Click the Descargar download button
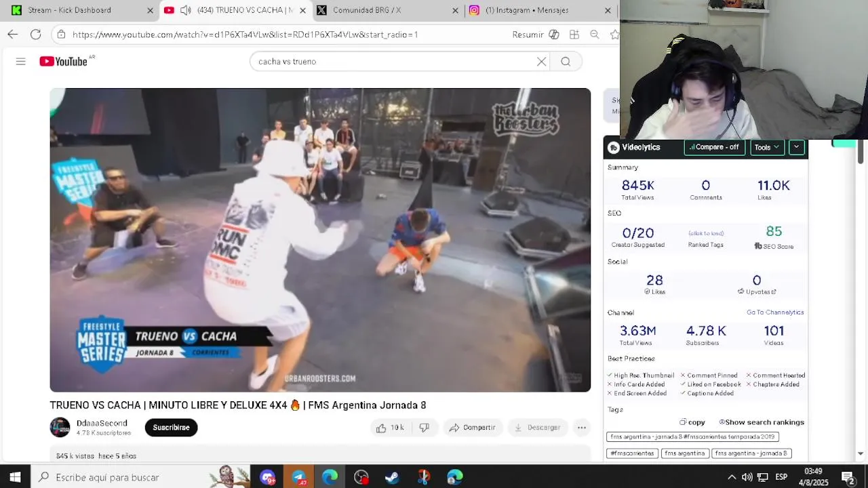 tap(537, 428)
